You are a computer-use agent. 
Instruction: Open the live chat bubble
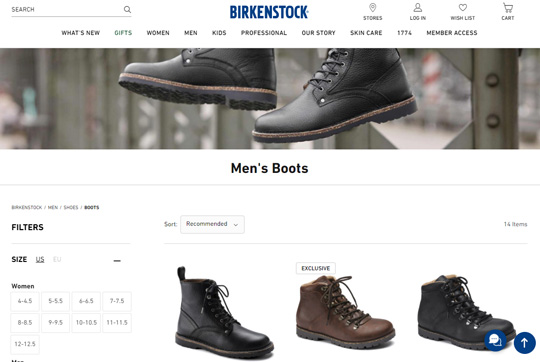(x=495, y=340)
